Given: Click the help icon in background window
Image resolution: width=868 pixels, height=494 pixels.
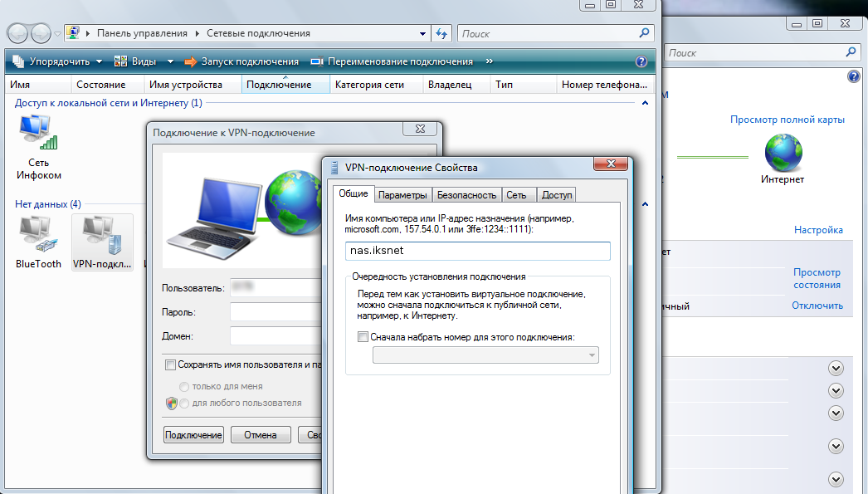Looking at the screenshot, I should pyautogui.click(x=854, y=76).
